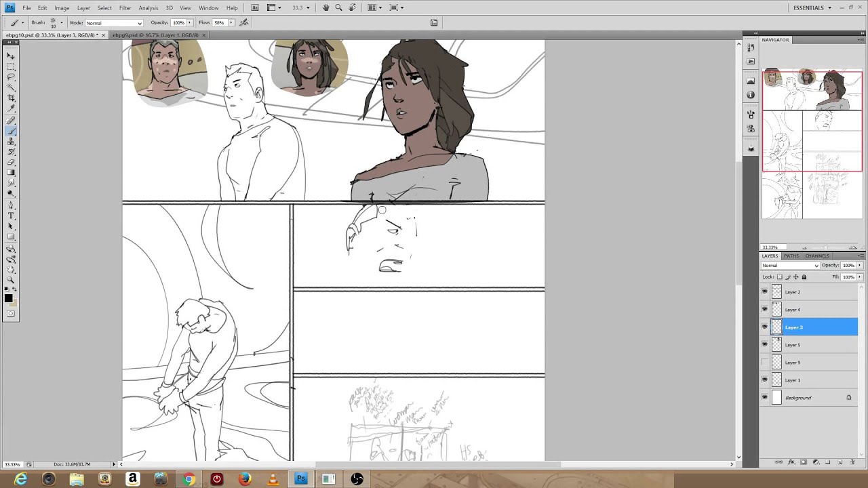Choose the Horizontal Type tool
868x488 pixels.
click(11, 216)
